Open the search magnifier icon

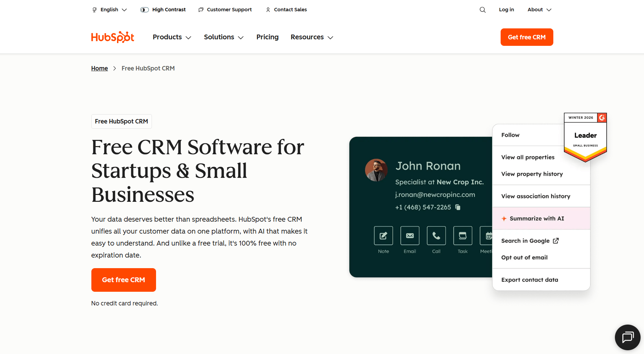coord(482,10)
